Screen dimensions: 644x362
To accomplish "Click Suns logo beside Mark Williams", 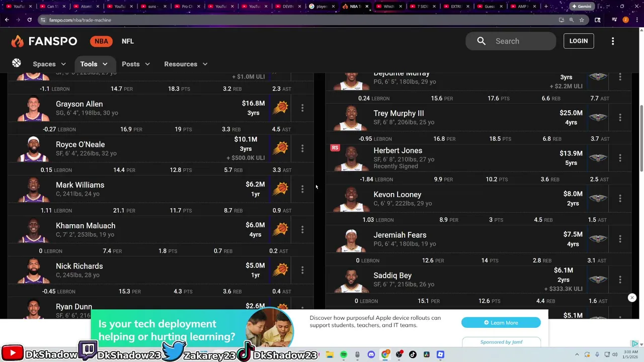I will click(280, 189).
